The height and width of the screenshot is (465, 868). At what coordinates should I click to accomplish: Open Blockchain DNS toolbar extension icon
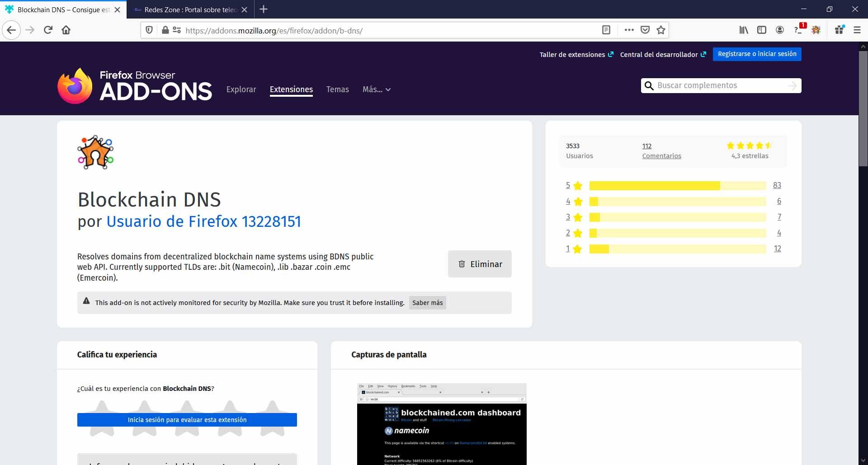[816, 30]
